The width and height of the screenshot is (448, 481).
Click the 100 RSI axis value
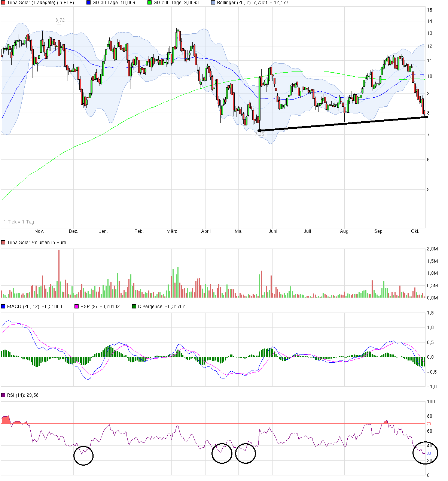[x=431, y=402]
